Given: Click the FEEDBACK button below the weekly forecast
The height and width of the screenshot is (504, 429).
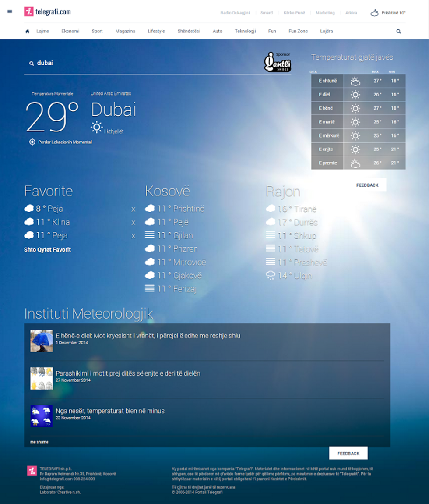Looking at the screenshot, I should tap(368, 185).
